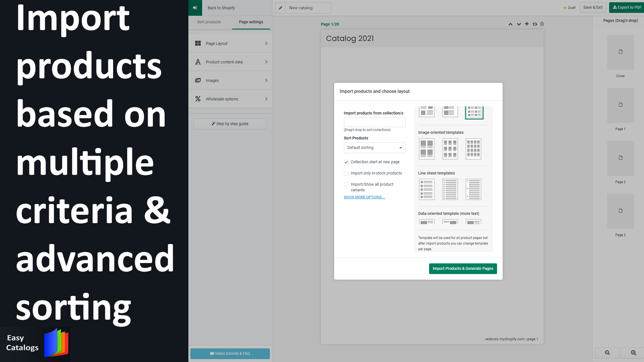Open the Sort Products dropdown
This screenshot has height=362, width=644.
(x=375, y=148)
